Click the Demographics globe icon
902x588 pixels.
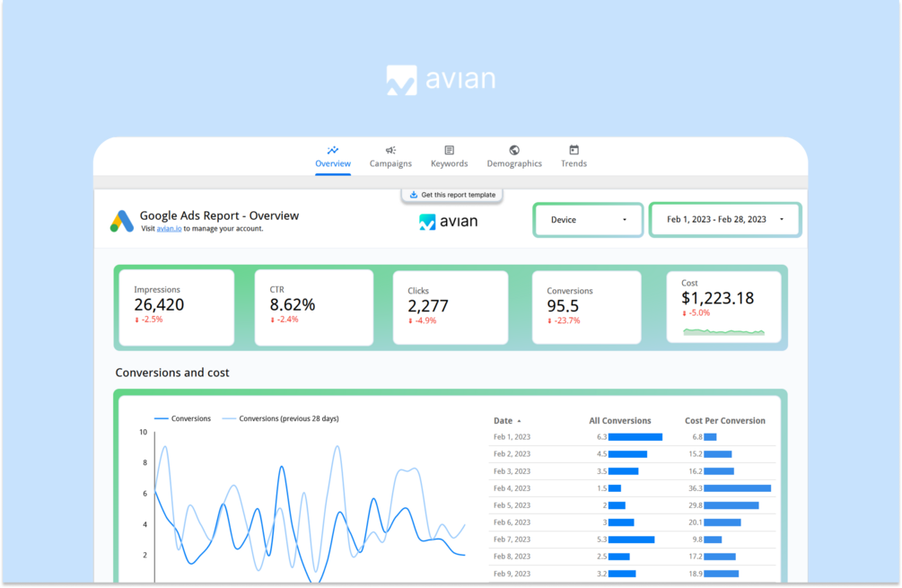tap(514, 150)
